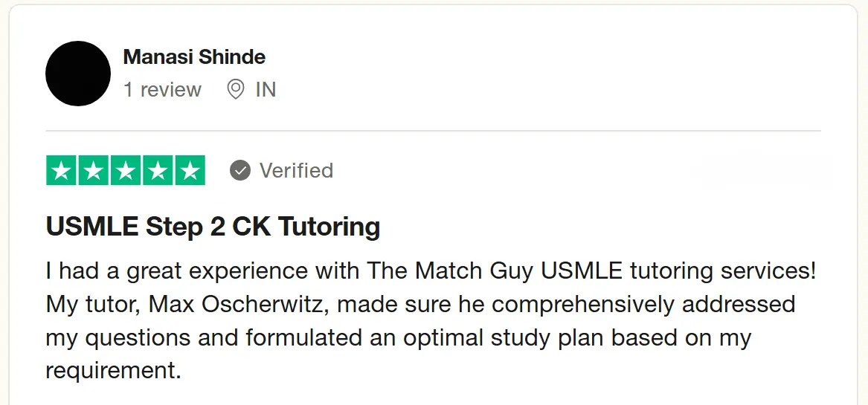Click the gray Verified checkmark icon
This screenshot has width=868, height=405.
[240, 171]
